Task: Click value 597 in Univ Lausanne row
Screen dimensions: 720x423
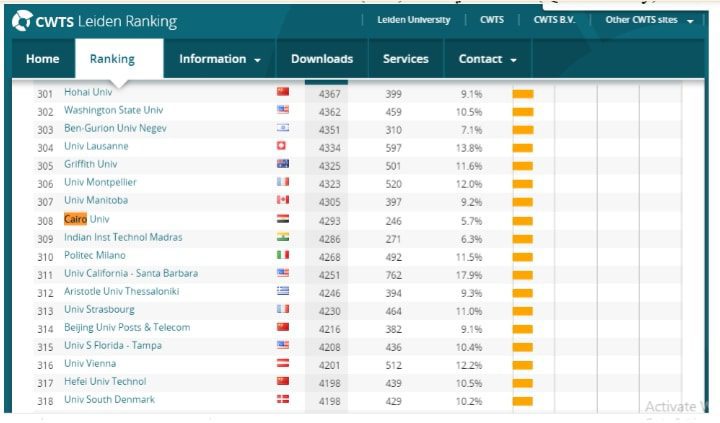Action: tap(394, 148)
